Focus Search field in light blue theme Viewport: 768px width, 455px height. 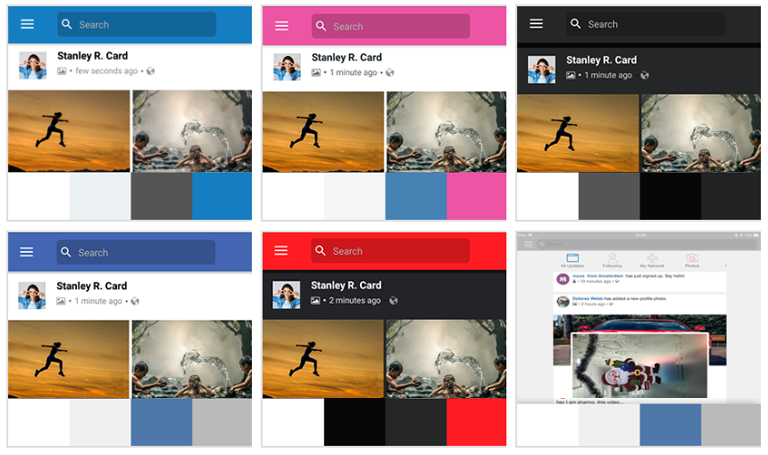click(137, 24)
